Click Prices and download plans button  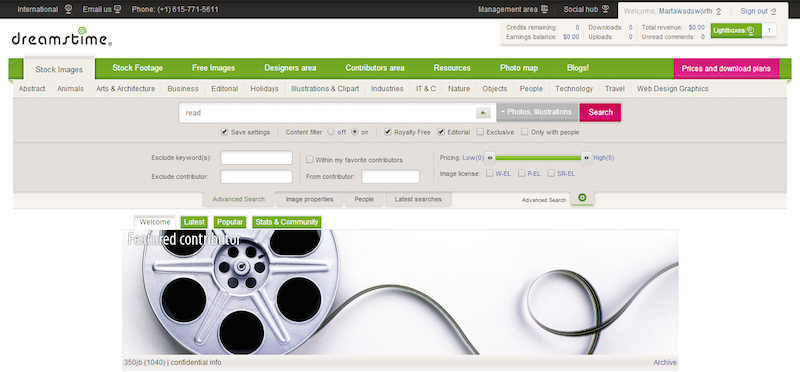[726, 68]
